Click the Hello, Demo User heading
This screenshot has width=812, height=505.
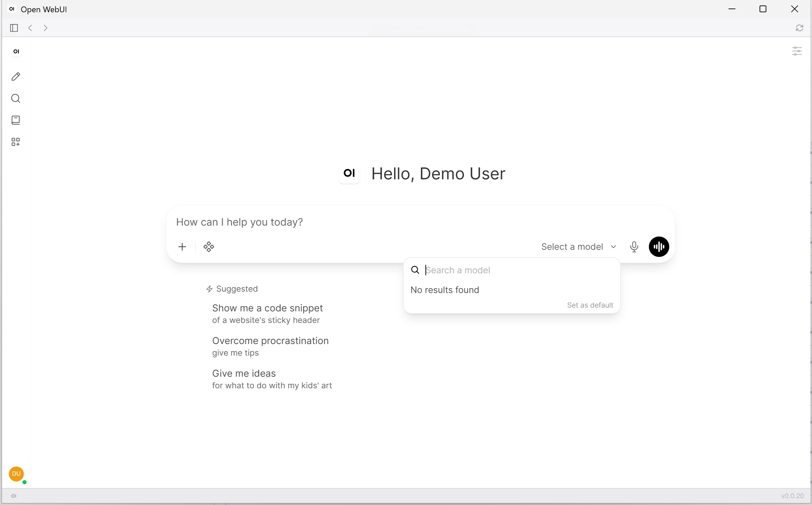click(438, 174)
